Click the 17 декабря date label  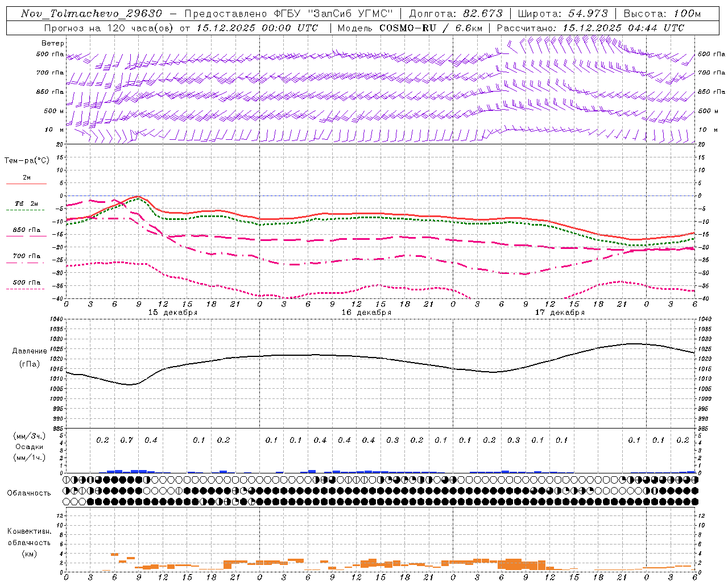point(560,312)
